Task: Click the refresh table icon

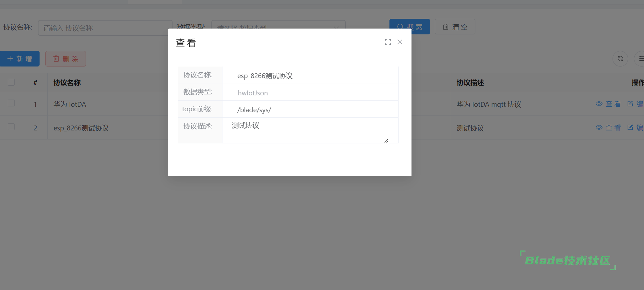Action: (x=620, y=59)
